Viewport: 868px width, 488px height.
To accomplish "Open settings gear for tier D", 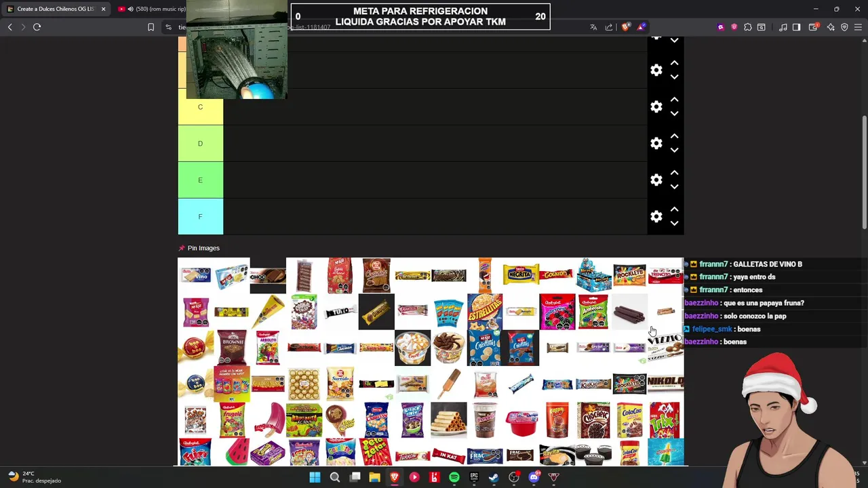I will (656, 144).
